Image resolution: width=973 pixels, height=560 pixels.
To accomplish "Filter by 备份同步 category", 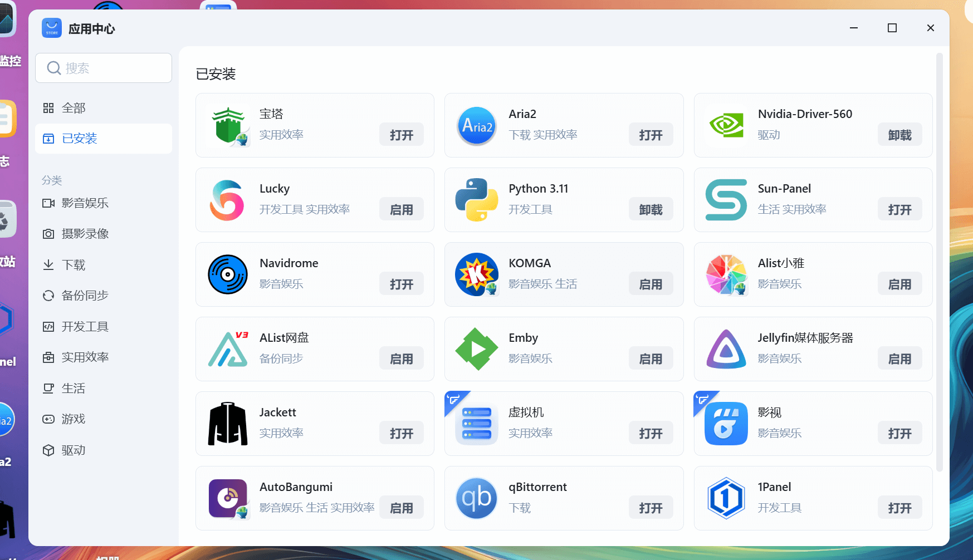I will tap(104, 296).
